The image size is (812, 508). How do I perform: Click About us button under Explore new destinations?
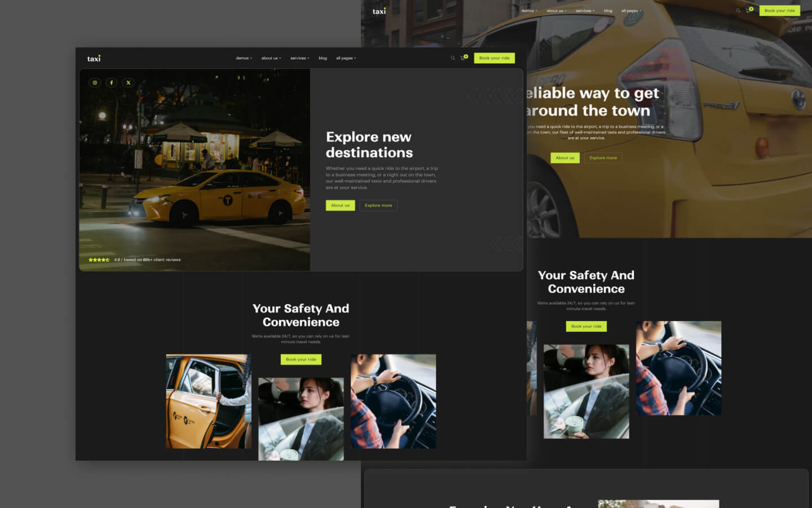click(x=341, y=205)
